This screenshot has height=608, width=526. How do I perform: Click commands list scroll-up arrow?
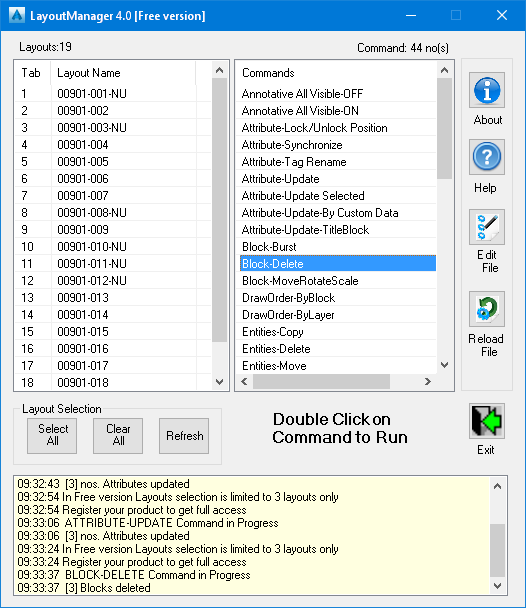pyautogui.click(x=445, y=70)
